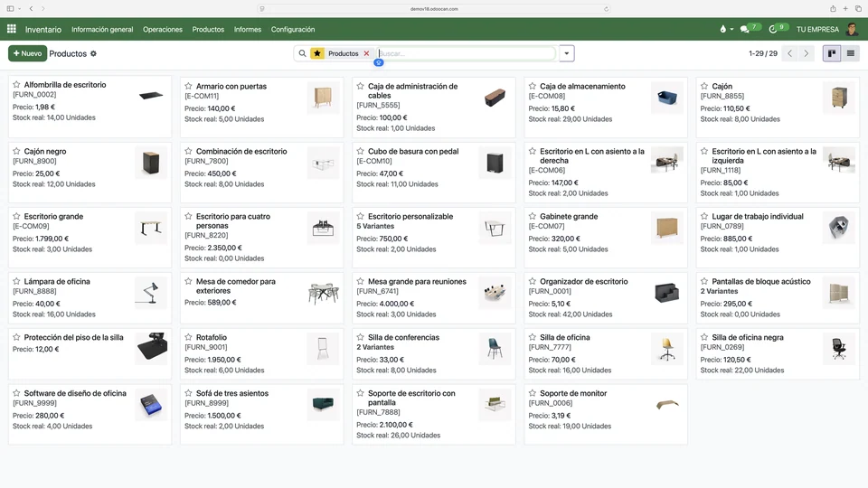The image size is (868, 488).
Task: Click the Protección del piso de la silla image
Action: coord(151,349)
